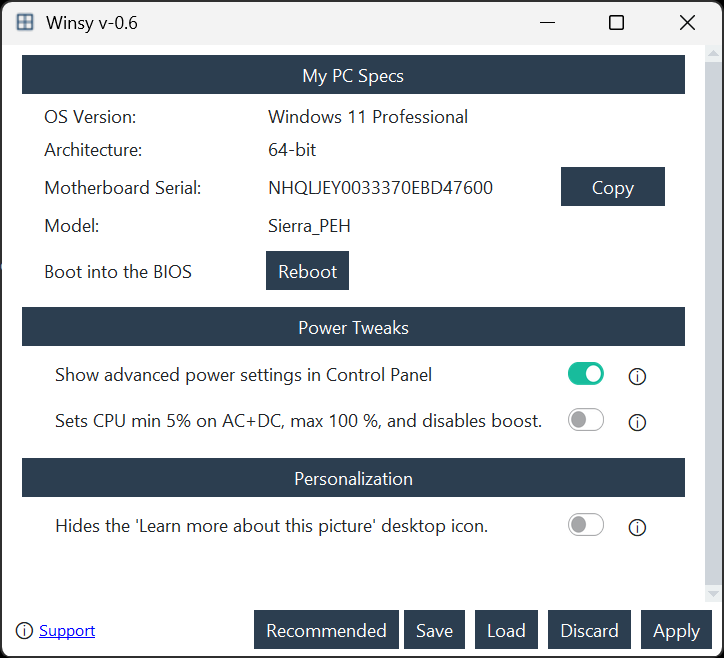Maximize the Winsy window
Viewport: 724px width, 658px height.
(616, 22)
